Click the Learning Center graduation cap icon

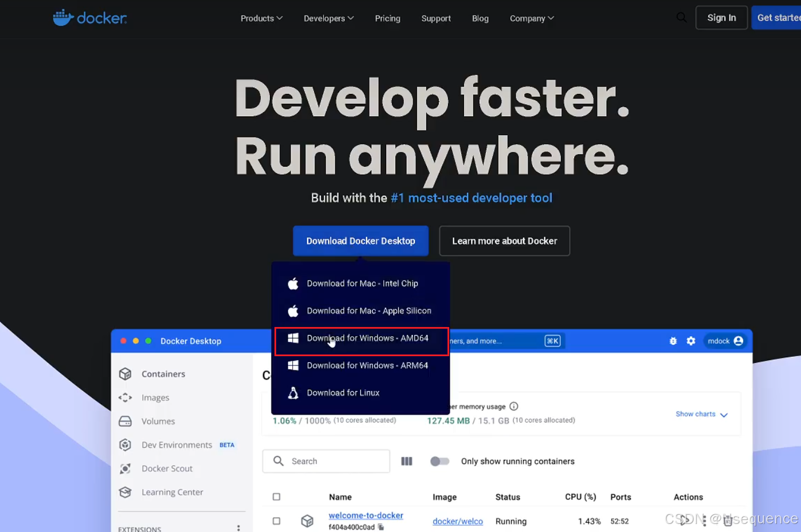click(125, 492)
